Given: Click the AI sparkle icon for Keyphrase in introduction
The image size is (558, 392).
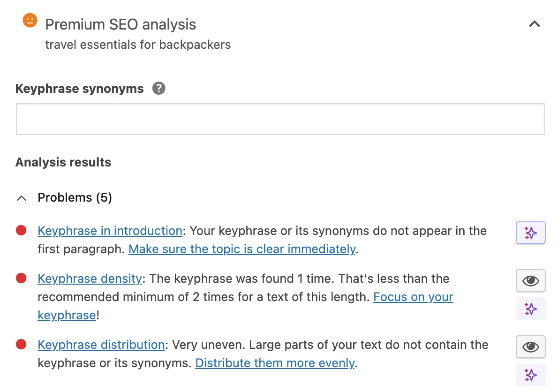Looking at the screenshot, I should pos(530,233).
